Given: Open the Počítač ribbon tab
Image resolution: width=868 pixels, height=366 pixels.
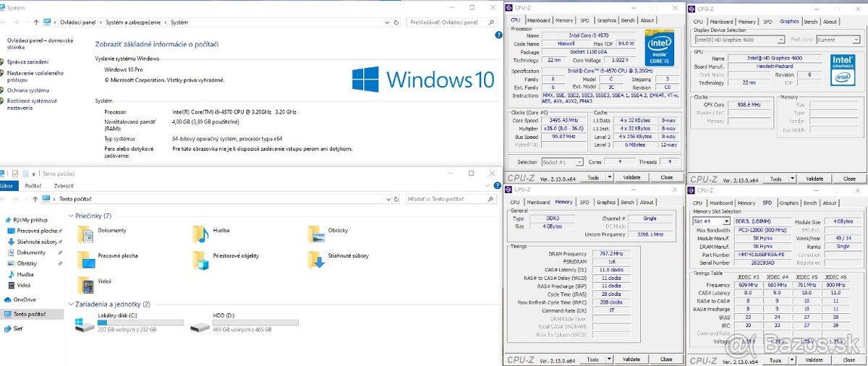Looking at the screenshot, I should (33, 186).
